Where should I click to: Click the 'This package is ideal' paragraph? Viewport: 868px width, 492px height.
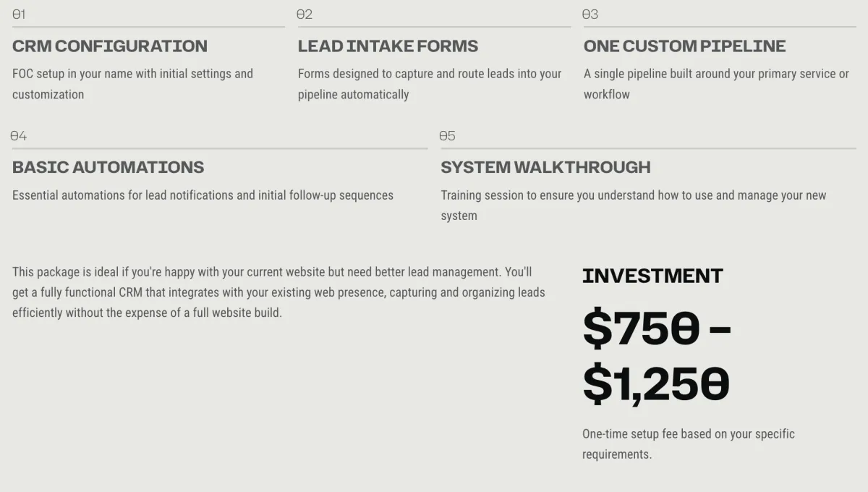point(278,292)
